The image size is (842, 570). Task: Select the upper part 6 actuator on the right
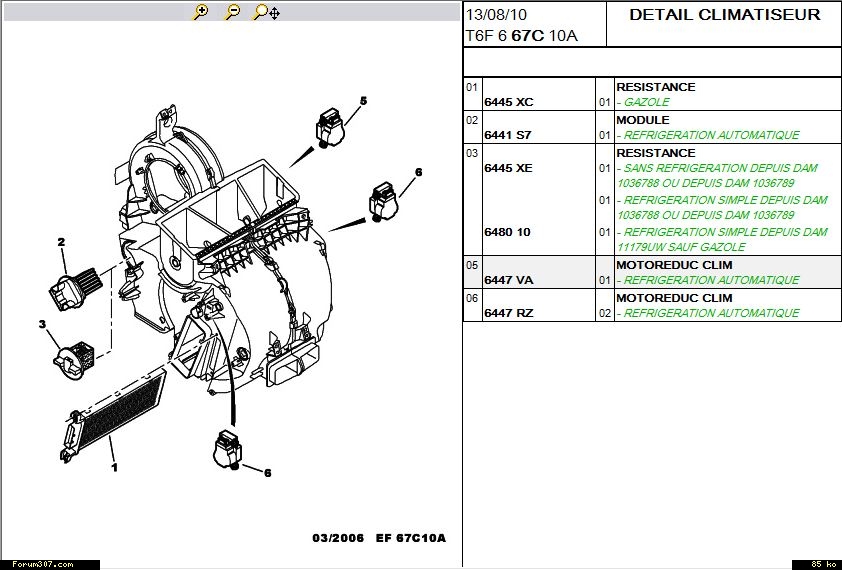coord(383,200)
